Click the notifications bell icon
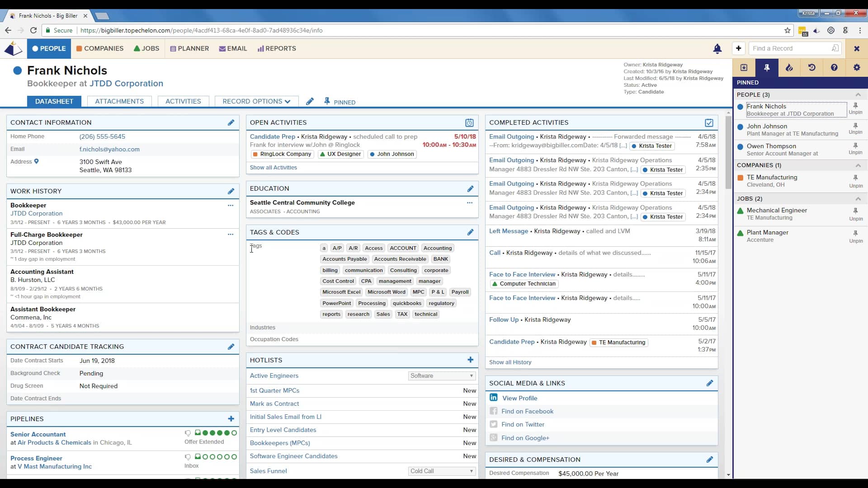 (717, 49)
